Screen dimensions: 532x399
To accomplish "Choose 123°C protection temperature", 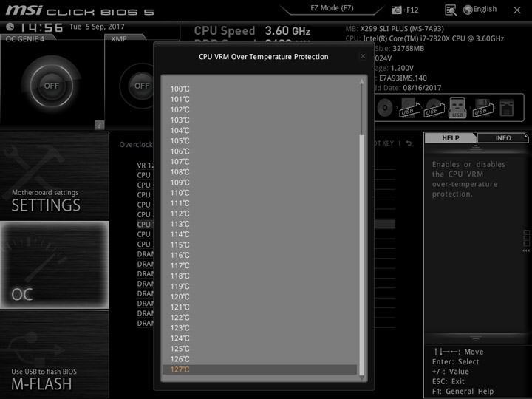I will pyautogui.click(x=259, y=328).
